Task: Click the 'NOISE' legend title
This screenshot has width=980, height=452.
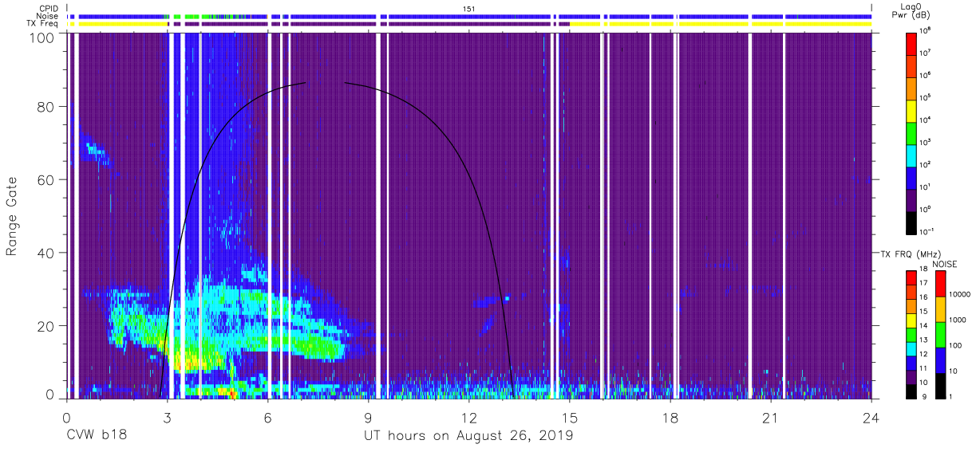Action: (945, 264)
